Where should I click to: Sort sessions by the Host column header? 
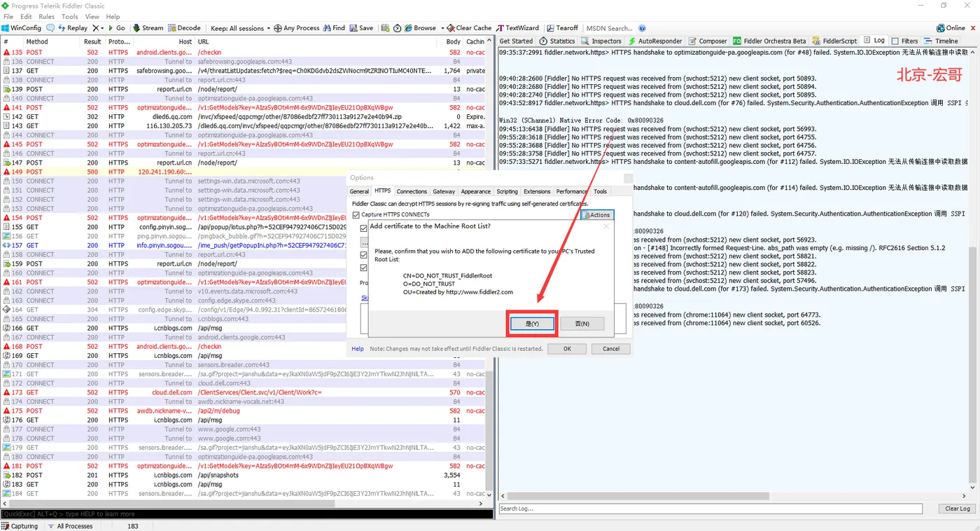pyautogui.click(x=164, y=41)
